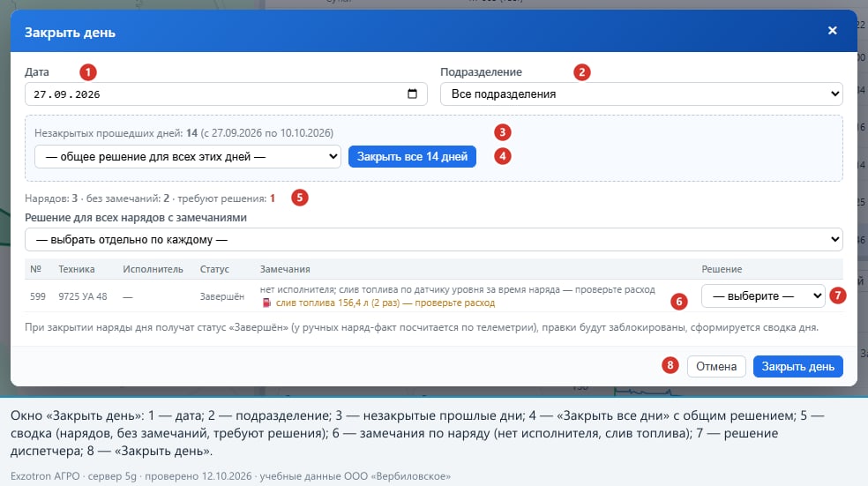Screen dimensions: 868x486
Task: Close the «Закрыть день» dialog with the X
Action: [x=832, y=31]
